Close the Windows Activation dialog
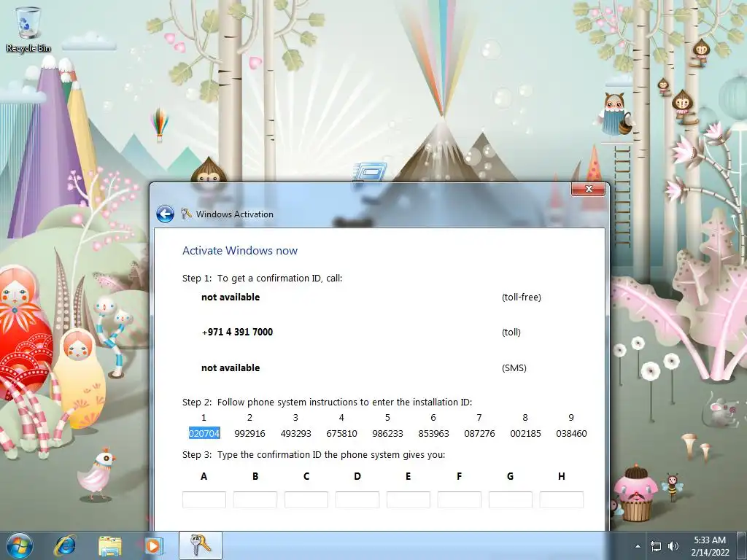 tap(589, 189)
